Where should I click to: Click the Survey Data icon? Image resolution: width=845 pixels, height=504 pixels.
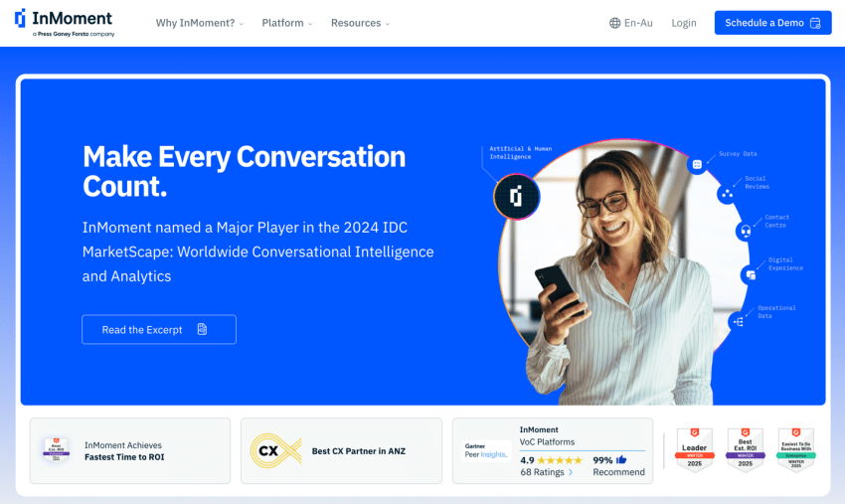coord(697,164)
